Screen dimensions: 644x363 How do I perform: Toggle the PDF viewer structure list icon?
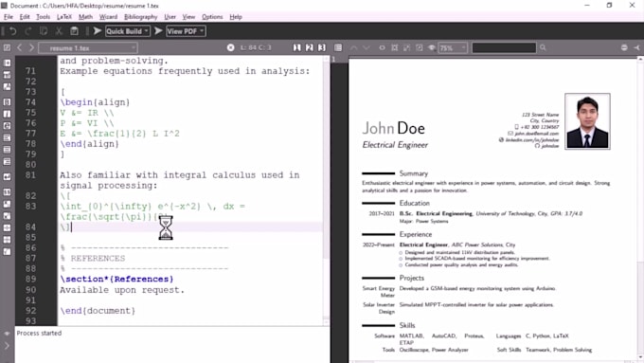pyautogui.click(x=338, y=47)
